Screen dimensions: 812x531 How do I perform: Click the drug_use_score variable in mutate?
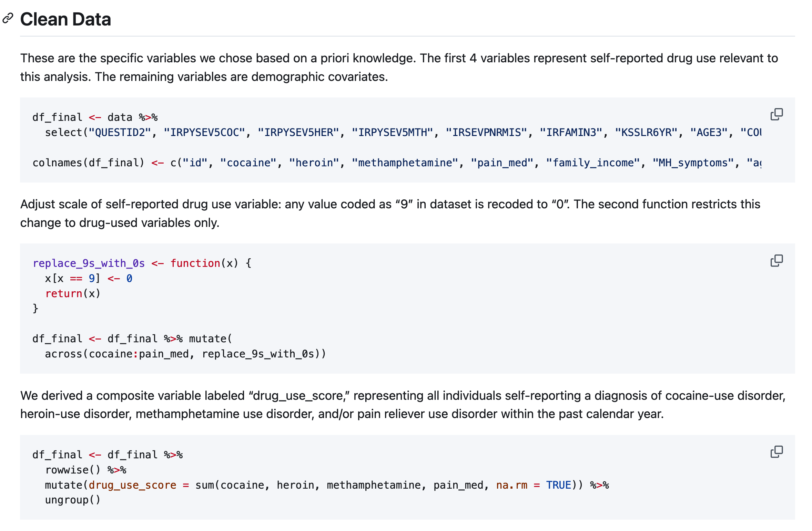pyautogui.click(x=132, y=485)
